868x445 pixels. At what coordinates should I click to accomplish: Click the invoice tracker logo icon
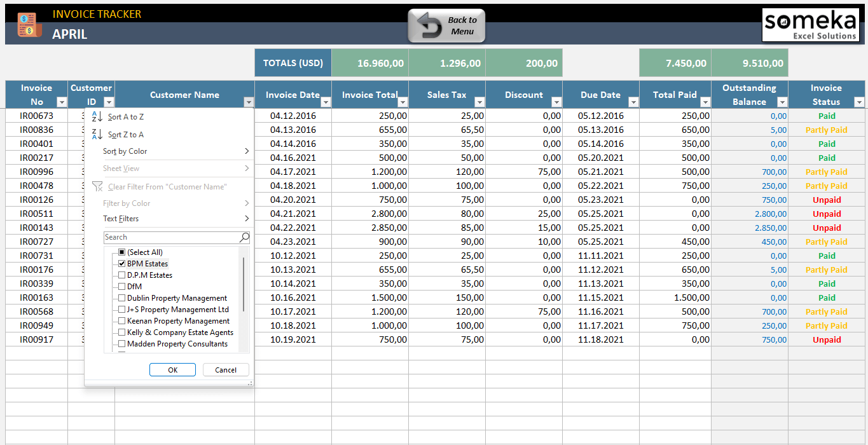(29, 25)
